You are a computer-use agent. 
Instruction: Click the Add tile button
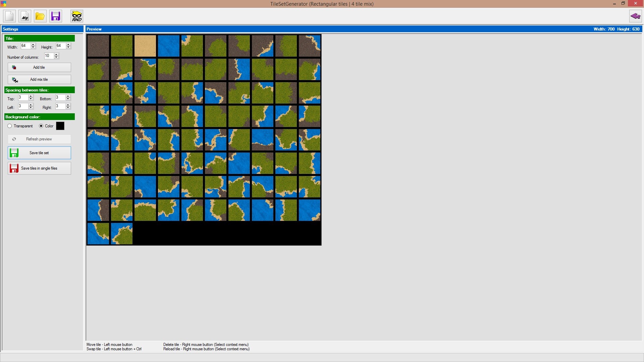(x=39, y=67)
